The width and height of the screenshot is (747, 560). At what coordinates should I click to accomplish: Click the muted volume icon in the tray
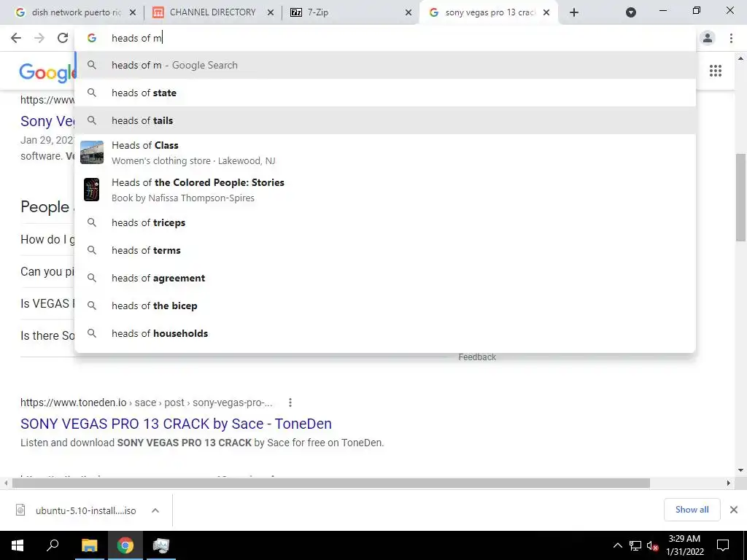click(x=653, y=545)
